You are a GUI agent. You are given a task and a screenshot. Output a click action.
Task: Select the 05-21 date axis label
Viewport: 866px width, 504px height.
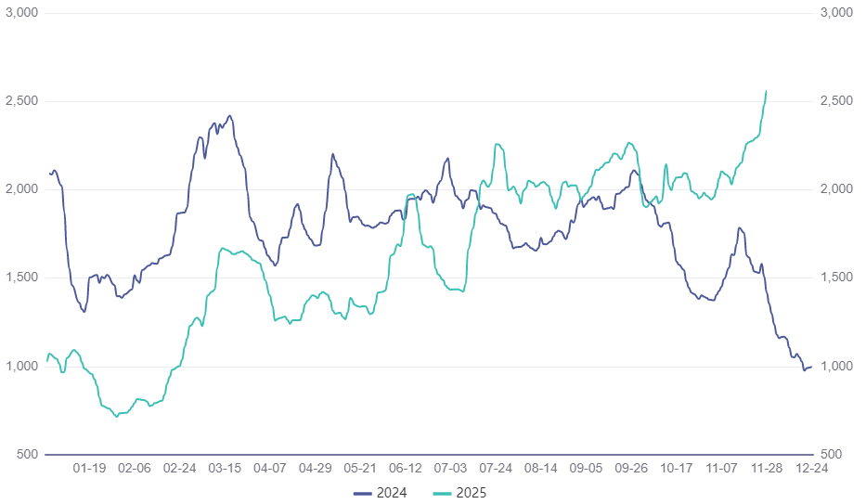pos(360,469)
